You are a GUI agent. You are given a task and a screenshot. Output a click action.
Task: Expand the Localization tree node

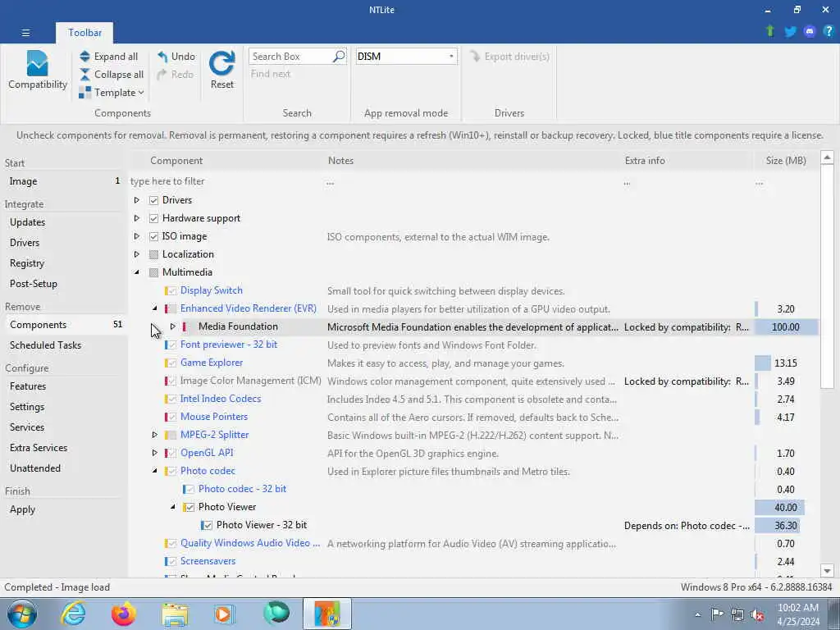137,254
